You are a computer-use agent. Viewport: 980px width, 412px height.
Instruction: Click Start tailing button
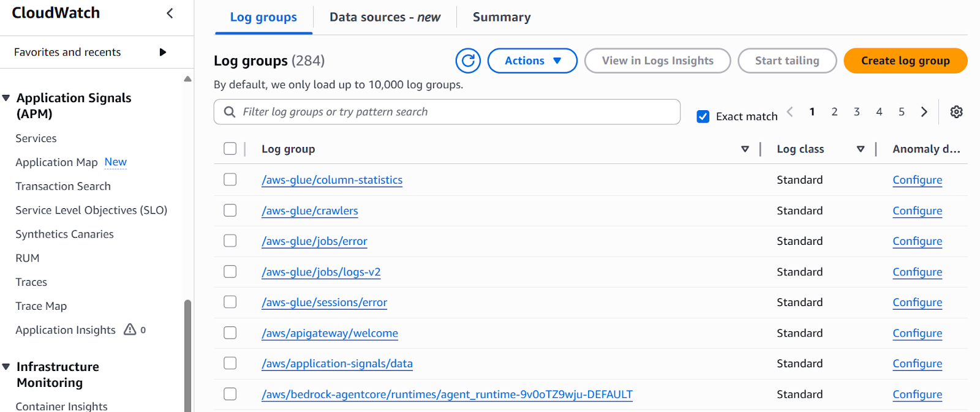pyautogui.click(x=787, y=61)
